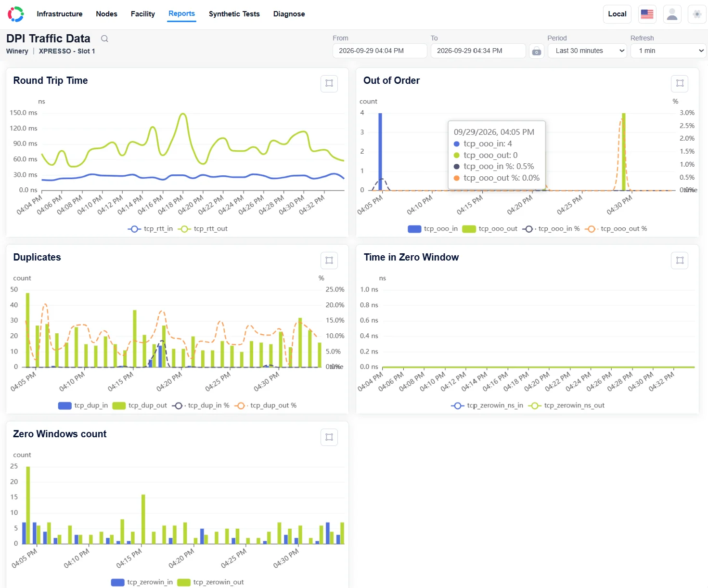Click the app logo icon
Image resolution: width=708 pixels, height=588 pixels.
pyautogui.click(x=16, y=14)
